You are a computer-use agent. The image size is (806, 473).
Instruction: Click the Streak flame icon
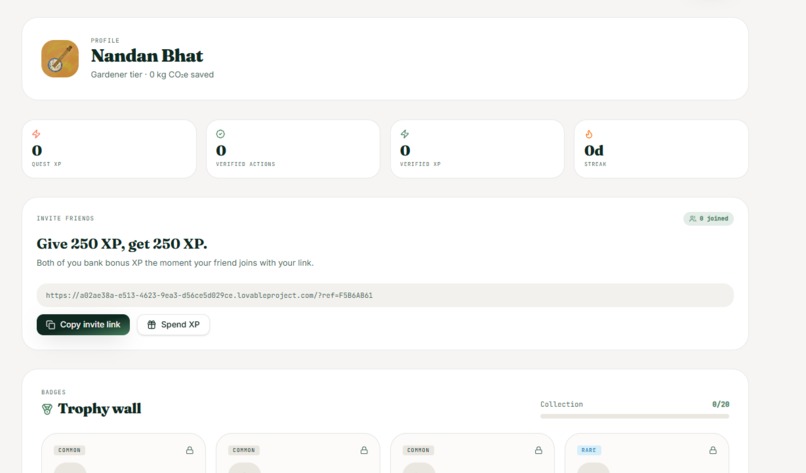click(589, 134)
